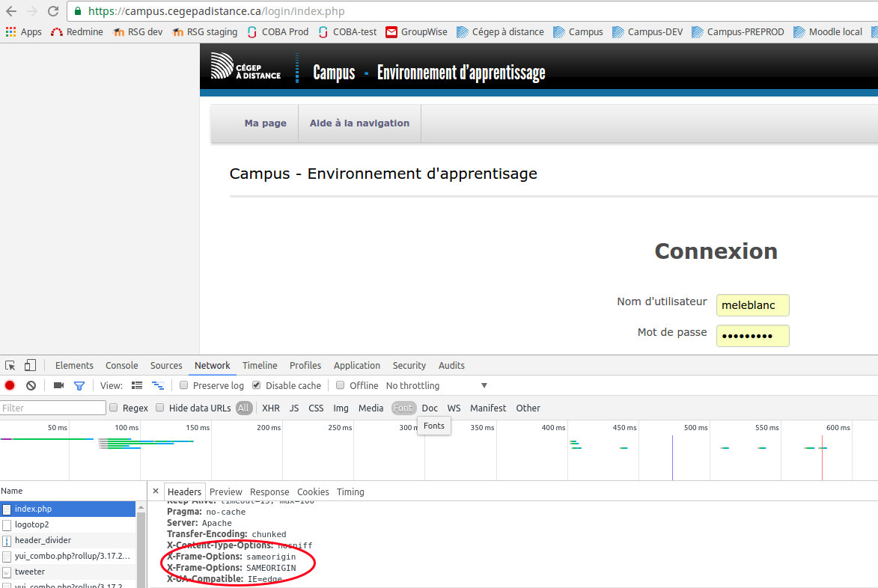
Task: Enable the Preserve log checkbox
Action: (184, 385)
